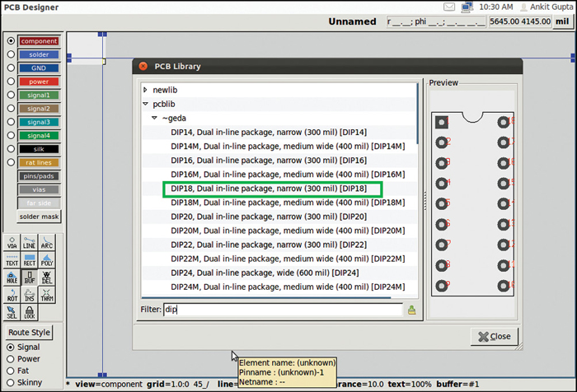Expand the newlib library tree node
Screen dimensions: 577x392
(145, 90)
